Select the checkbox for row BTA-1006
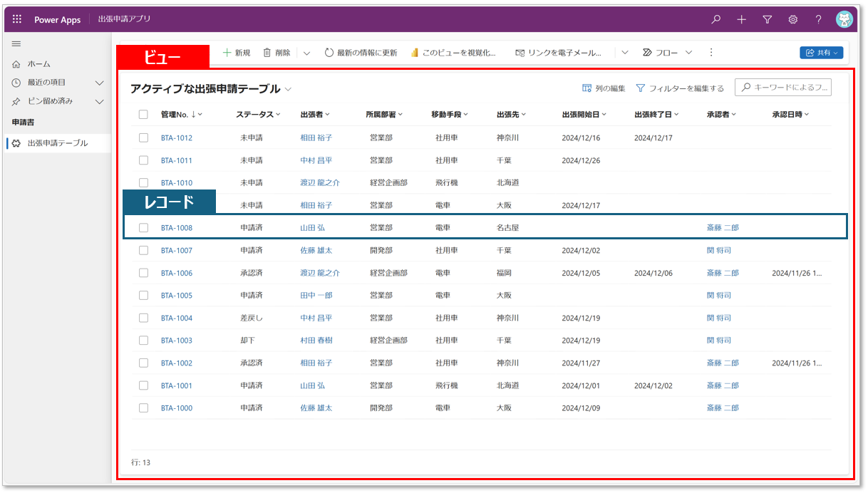 tap(143, 273)
